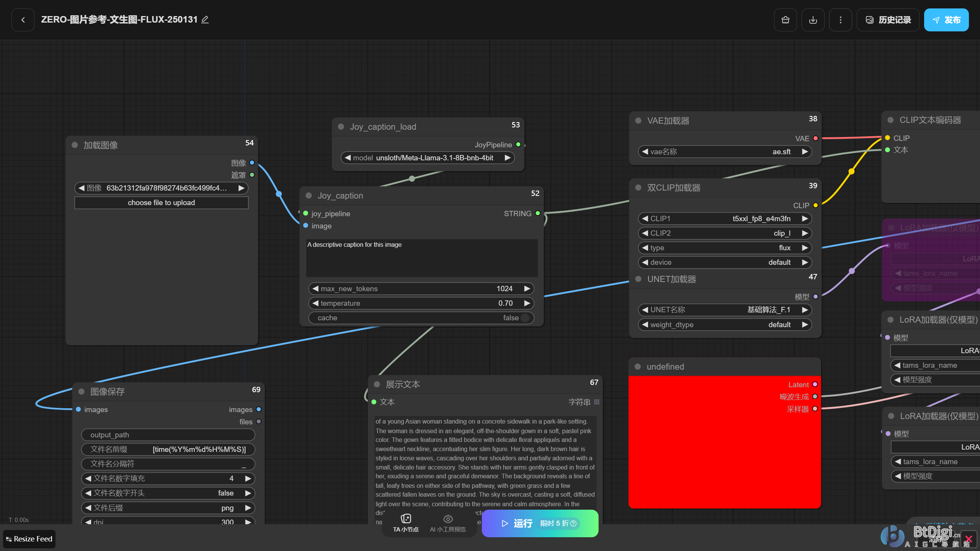Open AI小工具预览 tab in bottom toolbar
Viewport: 980px width, 551px height.
[x=448, y=523]
